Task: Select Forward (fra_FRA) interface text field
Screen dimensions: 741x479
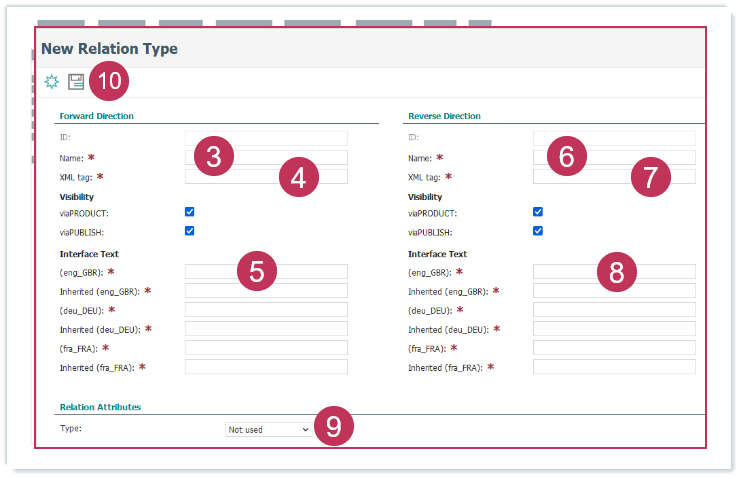Action: point(266,348)
